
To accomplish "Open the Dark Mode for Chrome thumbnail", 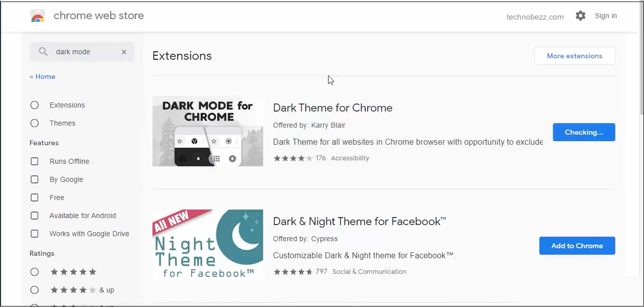I will click(208, 131).
